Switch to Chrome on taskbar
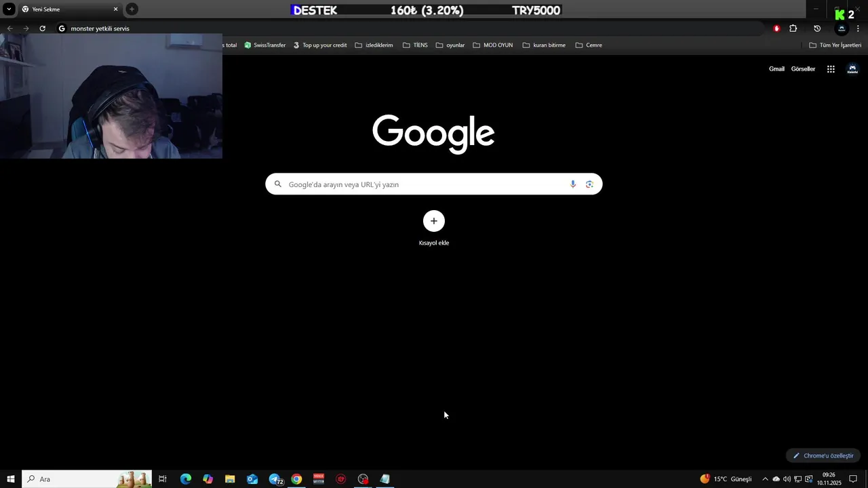 pyautogui.click(x=296, y=479)
